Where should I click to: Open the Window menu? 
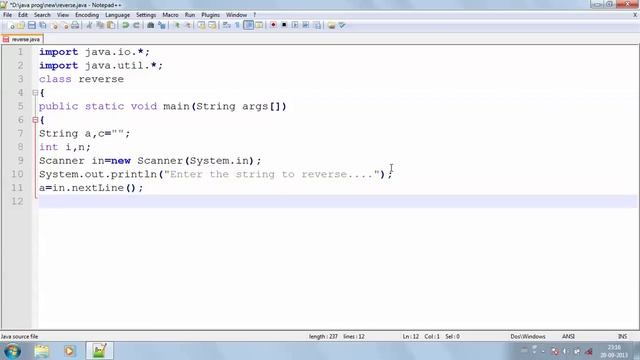click(236, 15)
